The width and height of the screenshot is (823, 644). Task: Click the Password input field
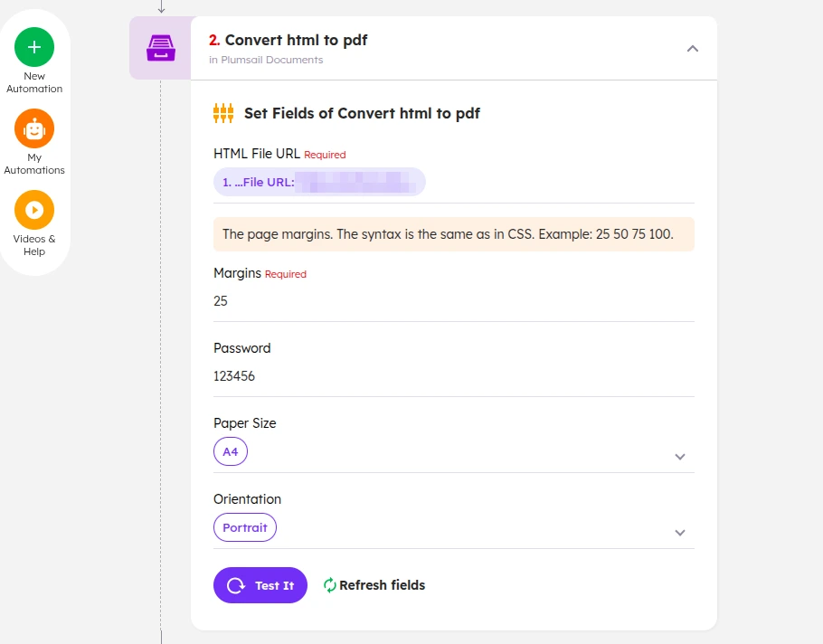(x=453, y=376)
